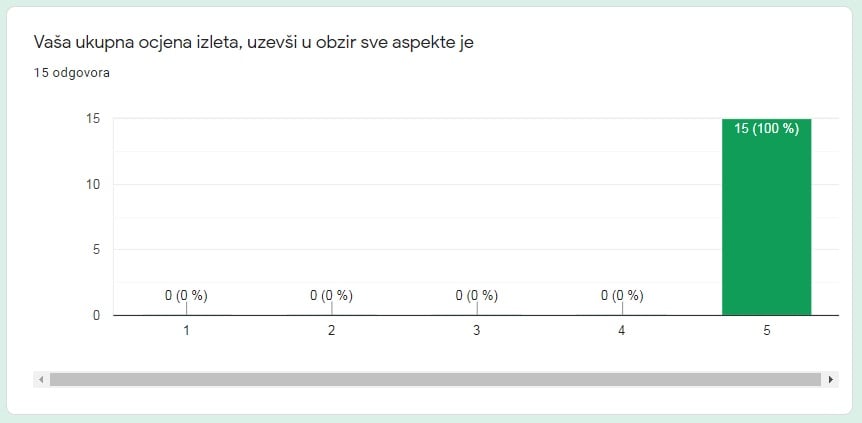
Task: Click x-axis label 1
Action: (x=186, y=331)
